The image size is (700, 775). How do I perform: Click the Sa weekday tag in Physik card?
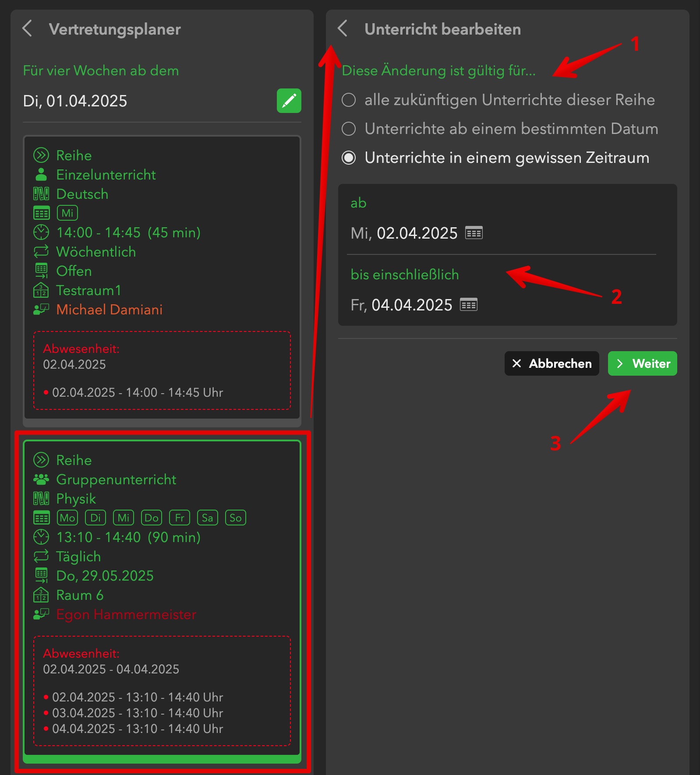coord(208,518)
